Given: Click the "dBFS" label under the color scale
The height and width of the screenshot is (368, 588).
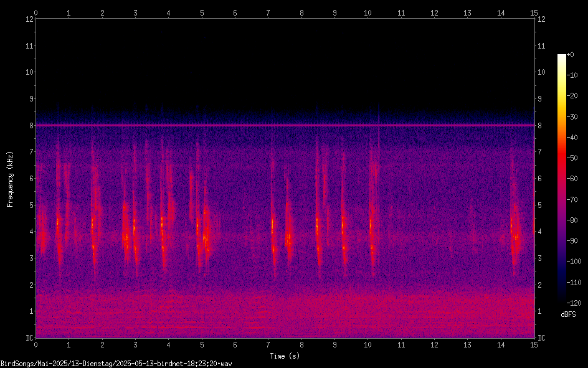Looking at the screenshot, I should click(x=568, y=314).
